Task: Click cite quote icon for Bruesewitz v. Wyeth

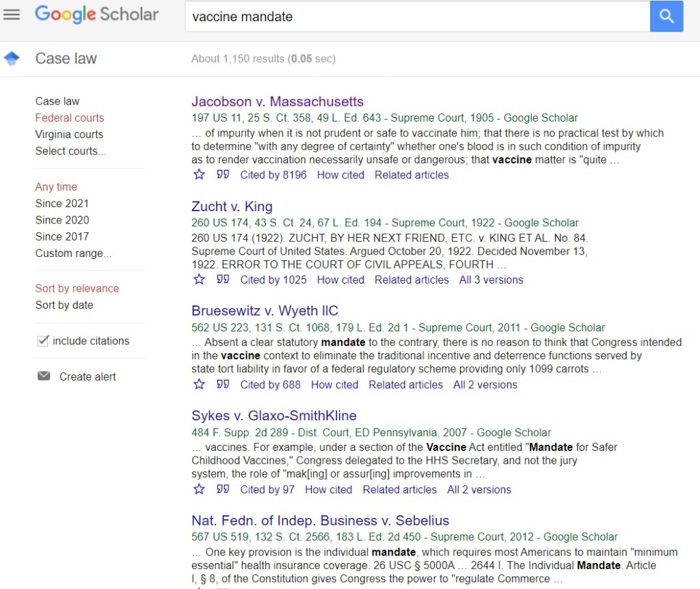Action: pyautogui.click(x=223, y=385)
